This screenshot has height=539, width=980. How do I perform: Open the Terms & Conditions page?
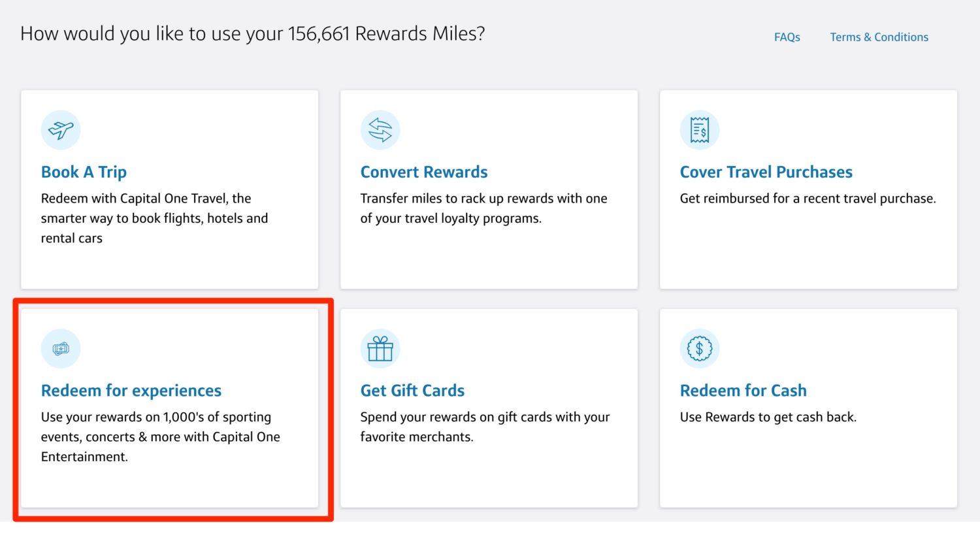879,37
